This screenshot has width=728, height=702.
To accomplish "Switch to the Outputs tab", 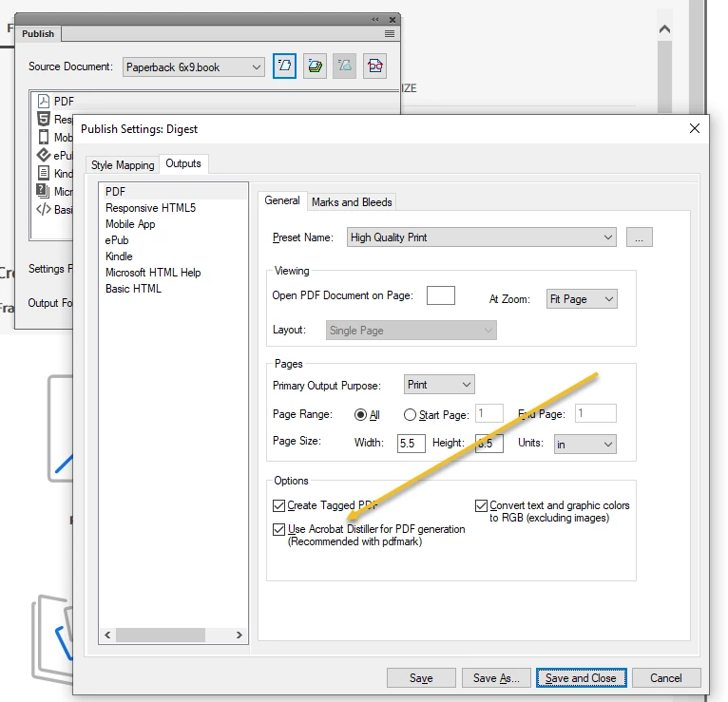I will (183, 163).
